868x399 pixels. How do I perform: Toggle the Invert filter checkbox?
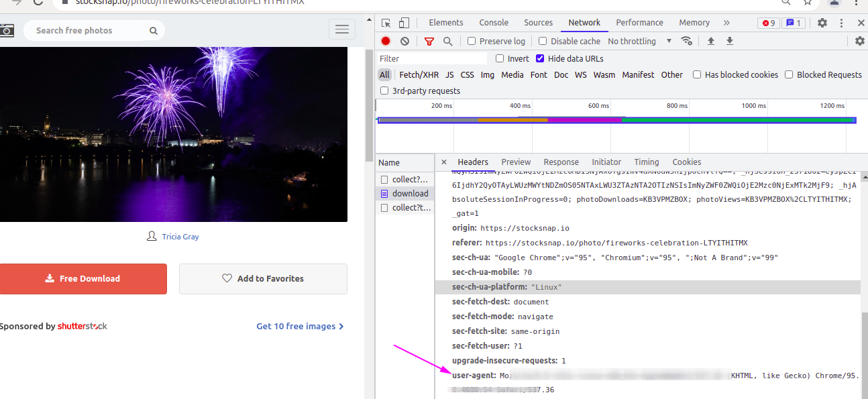point(500,58)
